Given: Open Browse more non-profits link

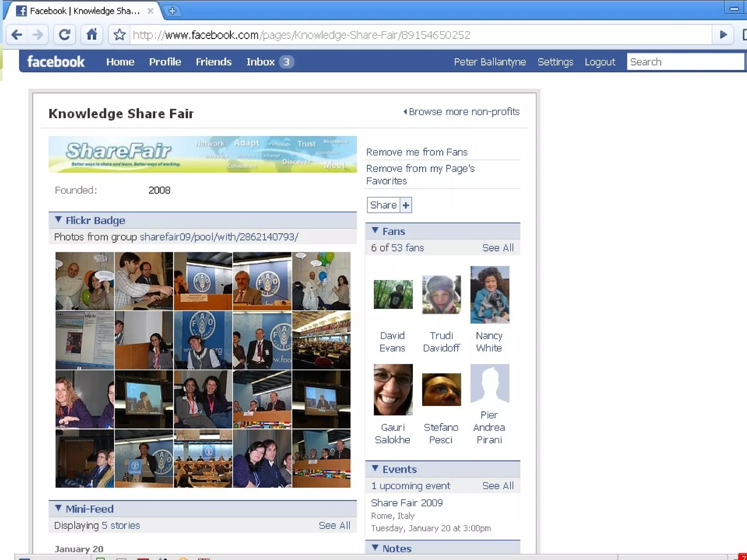Looking at the screenshot, I should pyautogui.click(x=464, y=112).
